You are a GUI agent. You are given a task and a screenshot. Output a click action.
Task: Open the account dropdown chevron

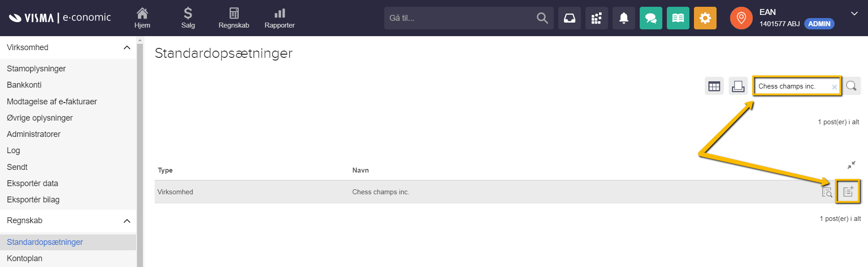pos(854,14)
